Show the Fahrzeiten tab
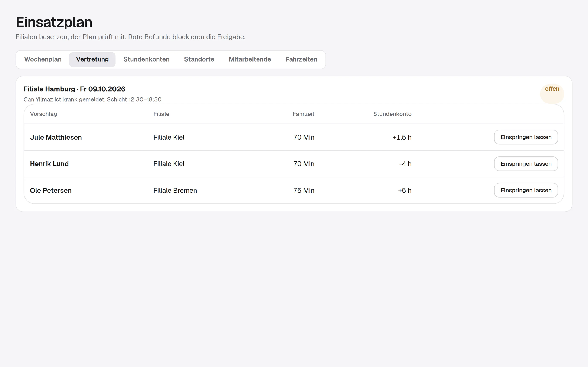Image resolution: width=588 pixels, height=367 pixels. [301, 59]
